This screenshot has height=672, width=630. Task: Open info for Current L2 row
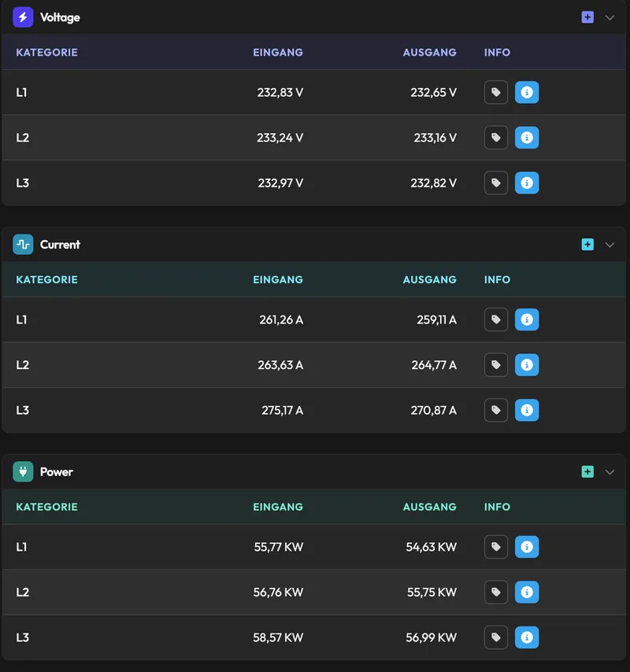(527, 364)
